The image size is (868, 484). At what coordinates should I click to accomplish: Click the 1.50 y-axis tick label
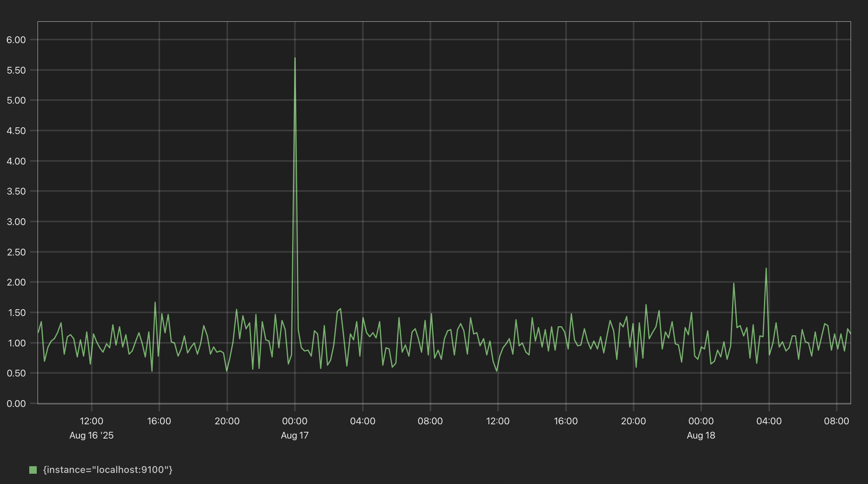pos(16,312)
